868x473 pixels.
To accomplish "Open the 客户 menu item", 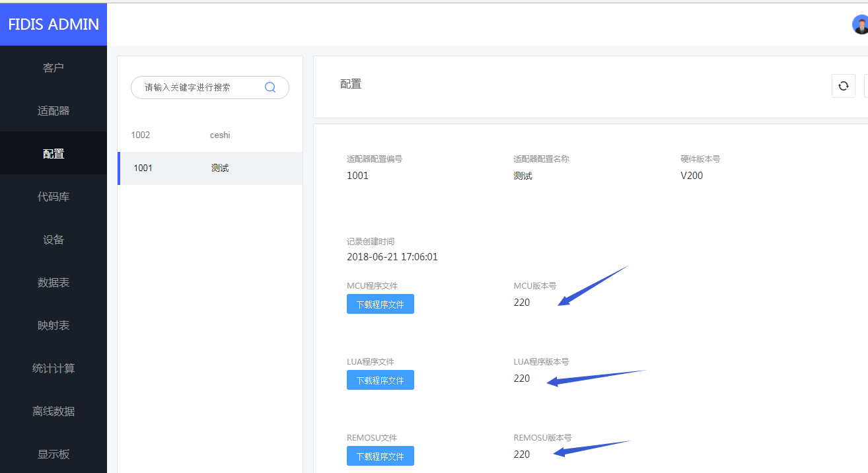I will (x=54, y=68).
